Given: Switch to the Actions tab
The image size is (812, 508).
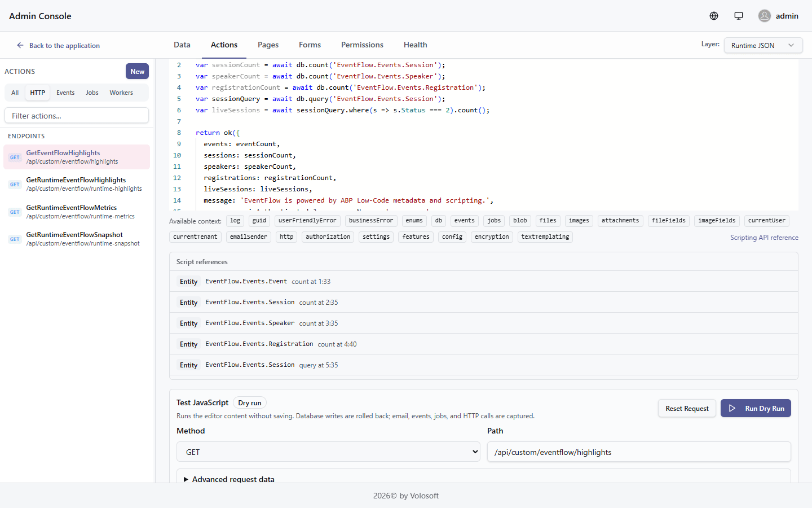Looking at the screenshot, I should [x=224, y=45].
